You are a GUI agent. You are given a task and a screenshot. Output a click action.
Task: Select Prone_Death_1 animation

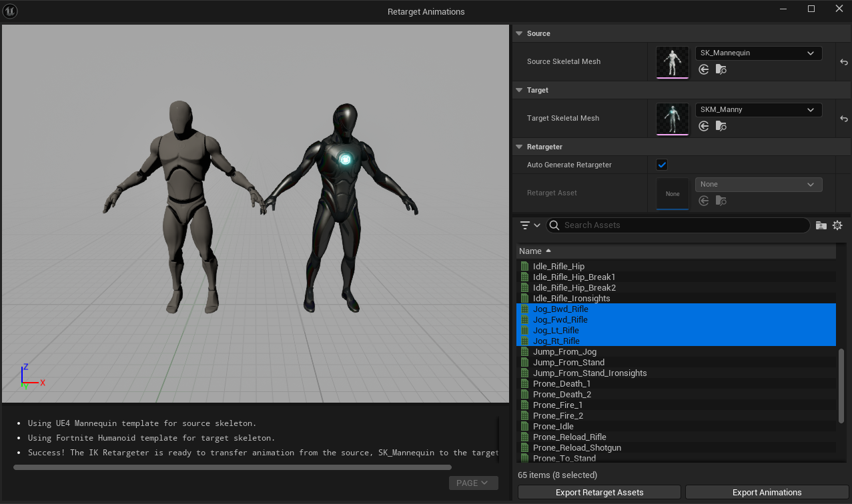(676, 384)
